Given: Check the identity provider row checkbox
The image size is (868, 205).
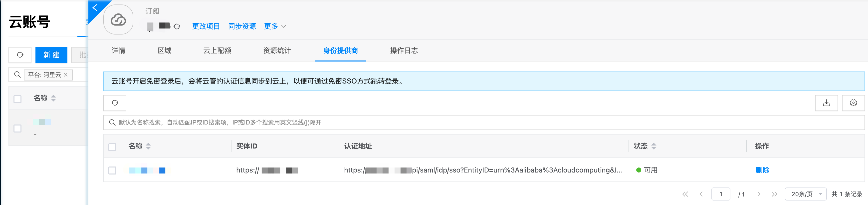Looking at the screenshot, I should [x=113, y=170].
